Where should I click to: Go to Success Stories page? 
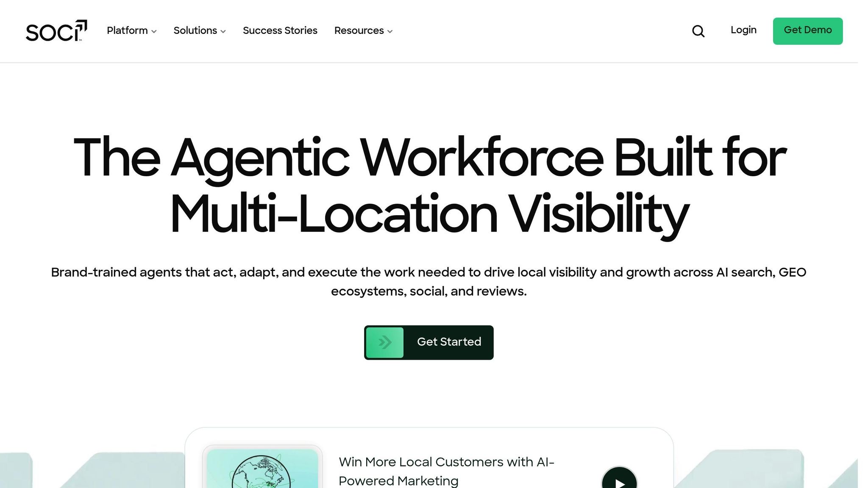pos(280,30)
